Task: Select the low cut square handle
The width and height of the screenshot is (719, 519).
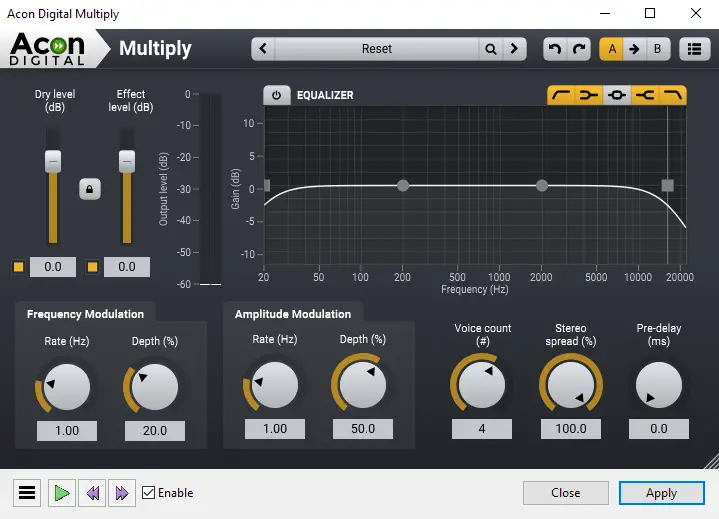Action: (x=267, y=185)
